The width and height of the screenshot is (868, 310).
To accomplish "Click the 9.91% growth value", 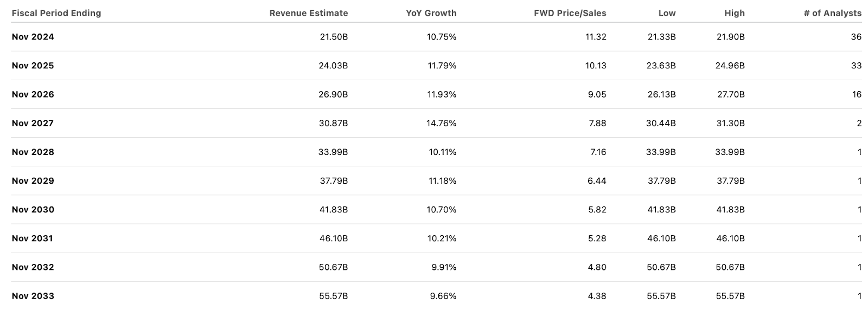I will pos(444,267).
